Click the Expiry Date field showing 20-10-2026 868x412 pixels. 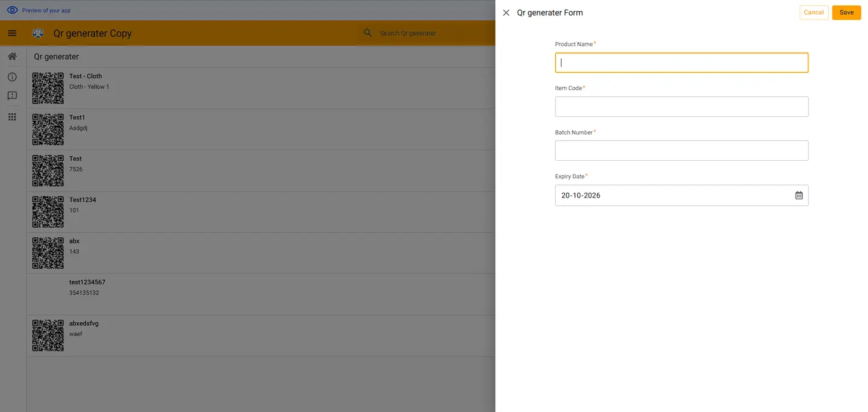(682, 195)
